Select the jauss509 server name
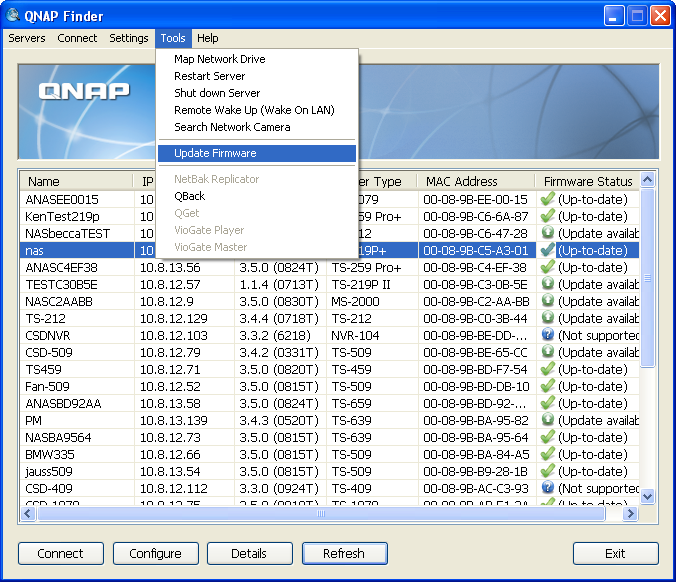 coord(49,471)
